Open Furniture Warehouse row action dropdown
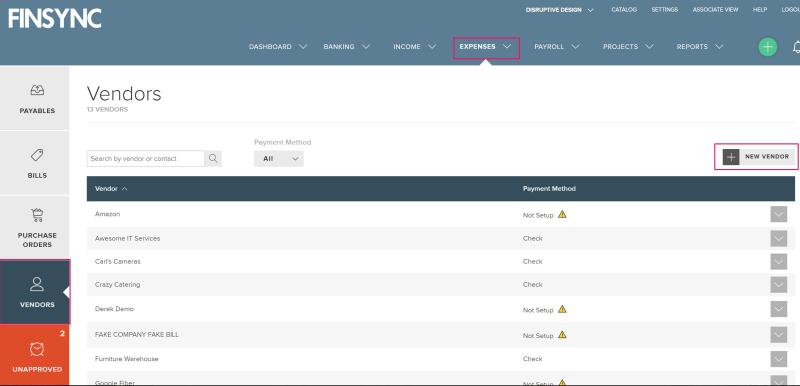This screenshot has height=386, width=800. [779, 359]
